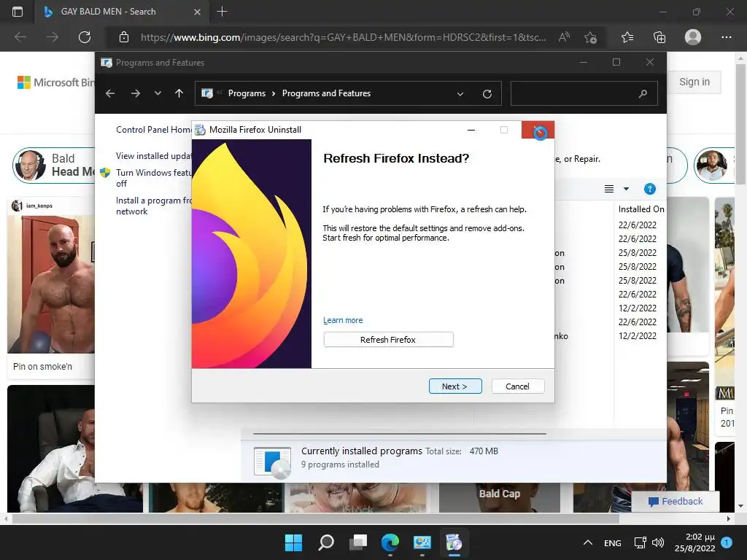This screenshot has height=560, width=747.
Task: Open the Edge profile avatar
Action: pyautogui.click(x=693, y=37)
